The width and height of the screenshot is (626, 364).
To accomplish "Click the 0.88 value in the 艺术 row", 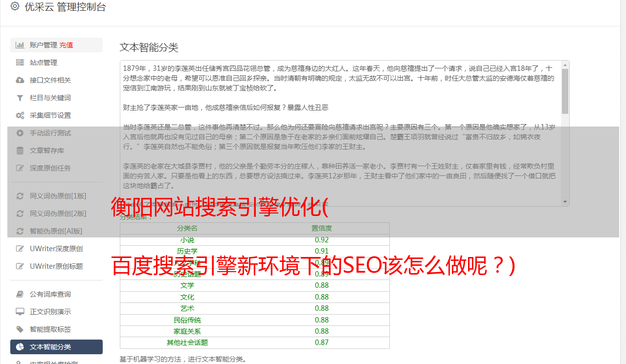I will tap(322, 308).
